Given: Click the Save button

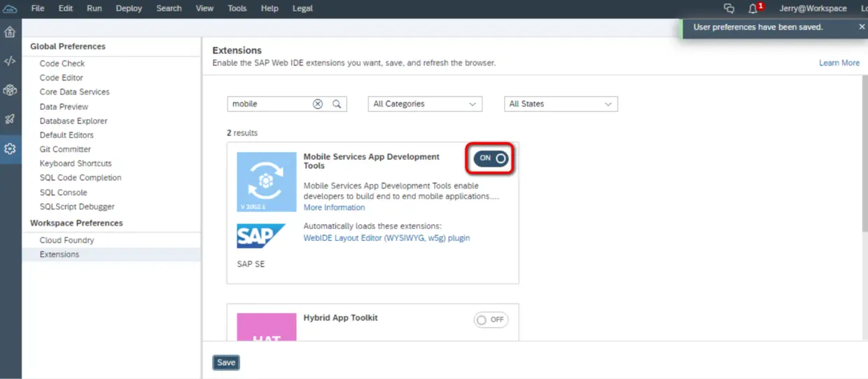Looking at the screenshot, I should 226,363.
